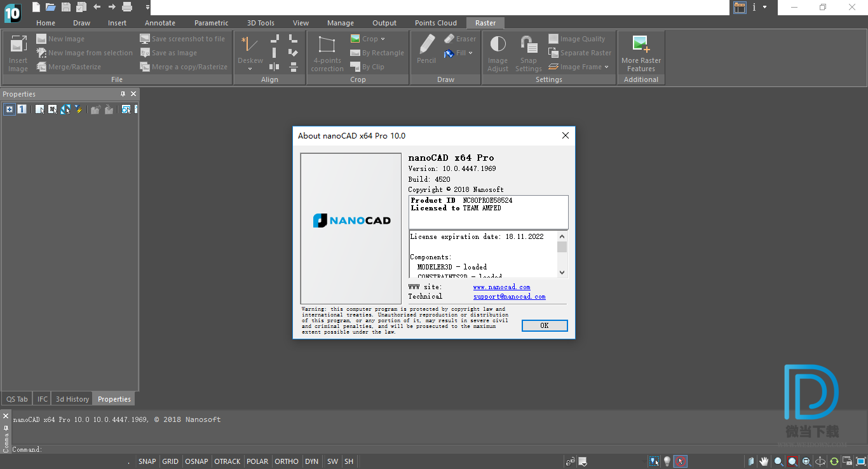
Task: Click the Redo right arrow icon
Action: 112,7
